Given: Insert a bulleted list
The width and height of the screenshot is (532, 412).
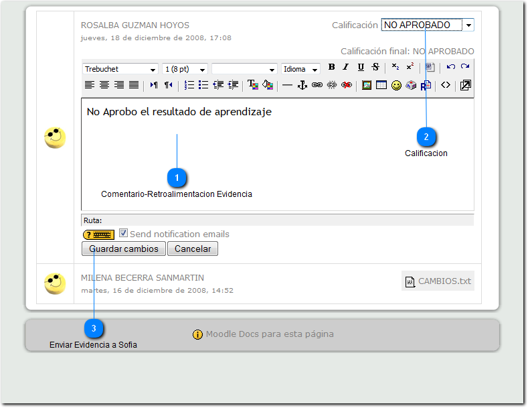Looking at the screenshot, I should (203, 85).
